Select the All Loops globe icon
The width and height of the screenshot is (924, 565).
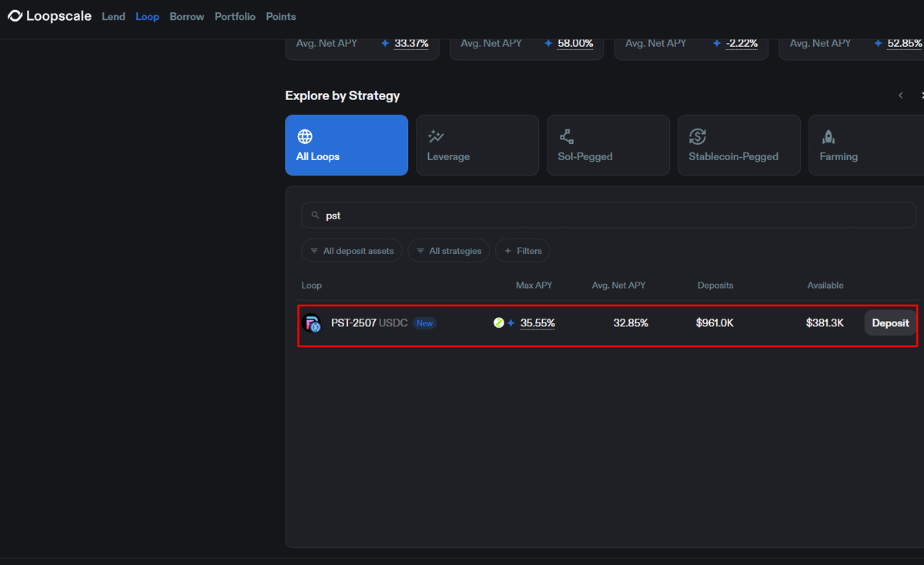305,137
